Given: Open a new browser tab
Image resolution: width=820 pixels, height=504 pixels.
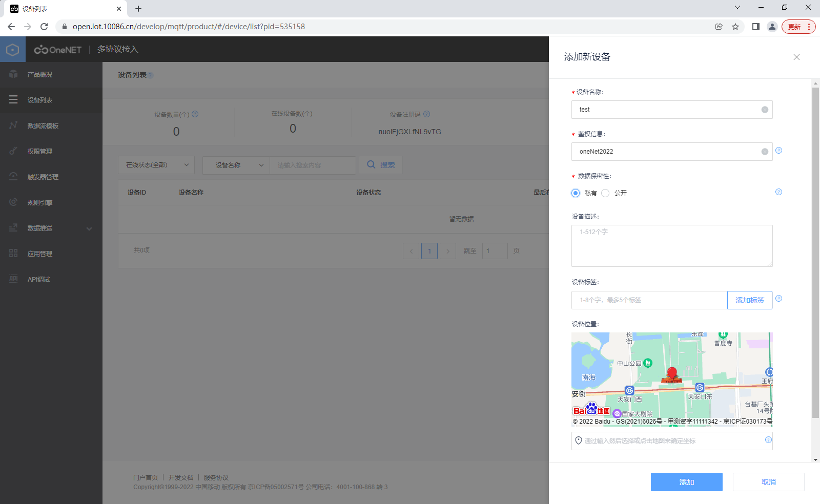Looking at the screenshot, I should (138, 9).
